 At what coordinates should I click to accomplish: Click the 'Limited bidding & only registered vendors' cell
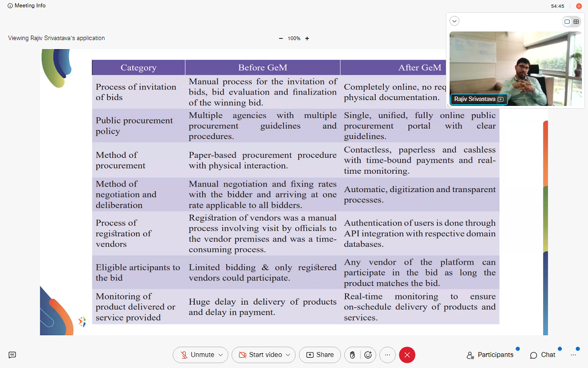pyautogui.click(x=262, y=272)
